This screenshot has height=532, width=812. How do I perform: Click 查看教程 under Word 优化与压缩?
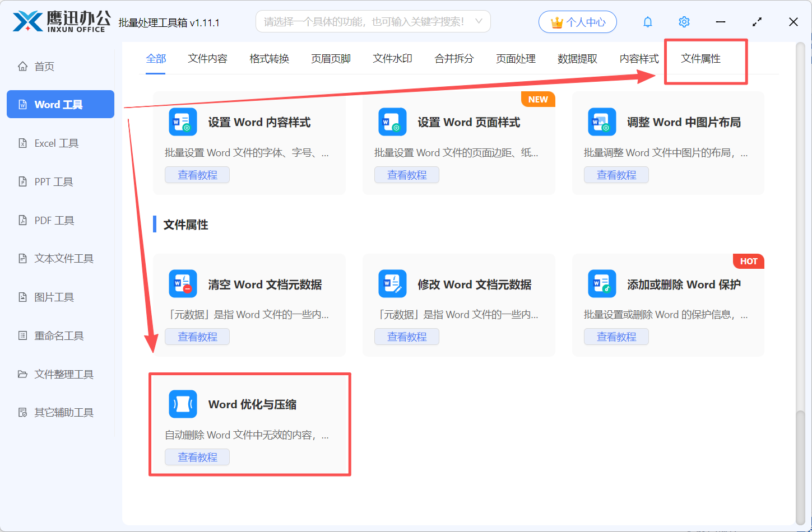[197, 457]
